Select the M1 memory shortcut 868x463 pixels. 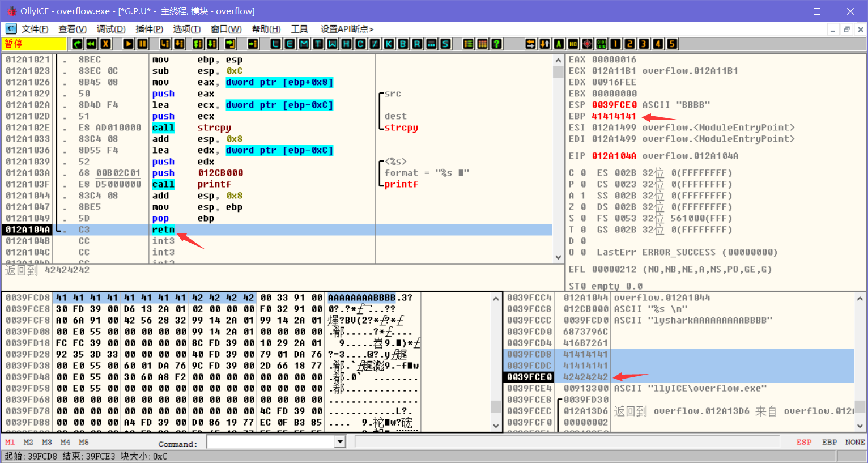(10, 442)
